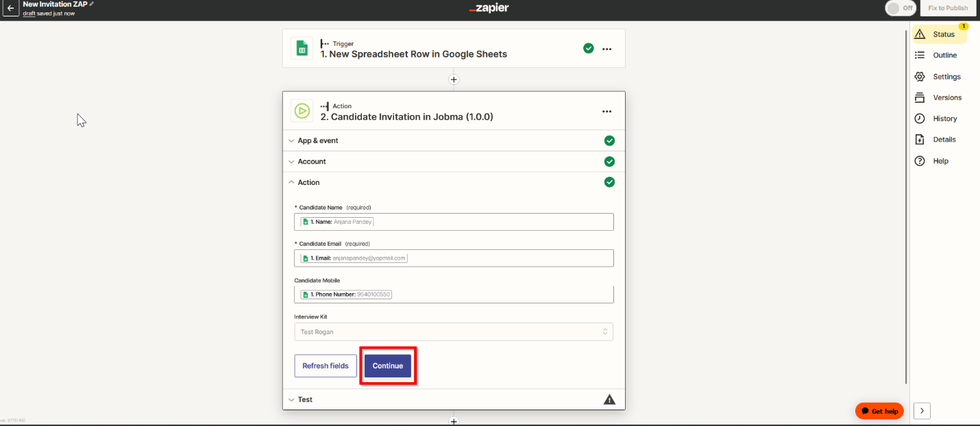Click the Outline list icon
This screenshot has width=980, height=426.
[x=920, y=55]
